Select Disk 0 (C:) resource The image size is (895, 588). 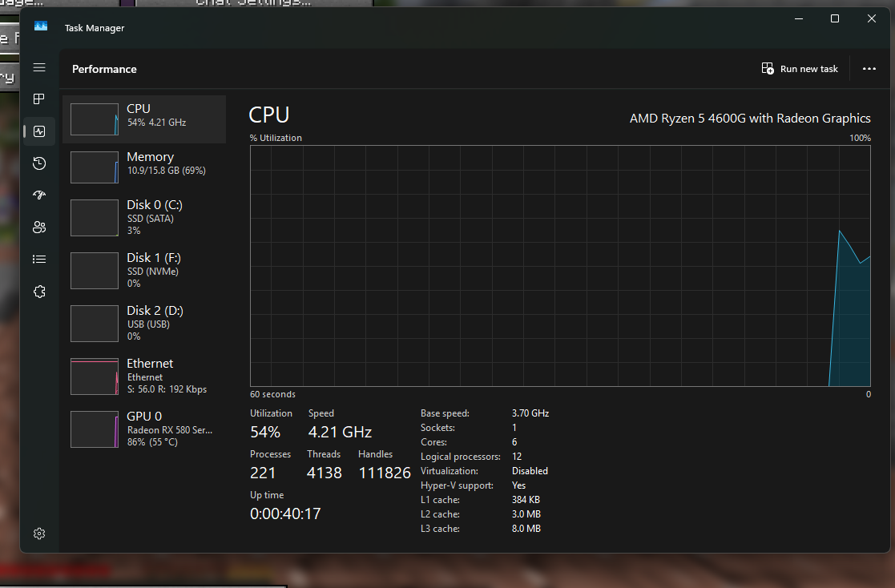point(144,217)
